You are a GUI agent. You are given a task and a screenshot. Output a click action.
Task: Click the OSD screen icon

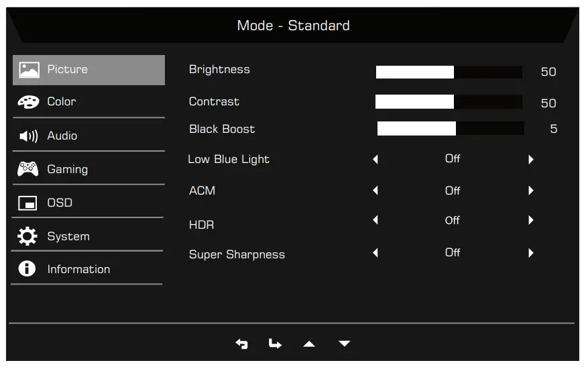click(x=28, y=203)
